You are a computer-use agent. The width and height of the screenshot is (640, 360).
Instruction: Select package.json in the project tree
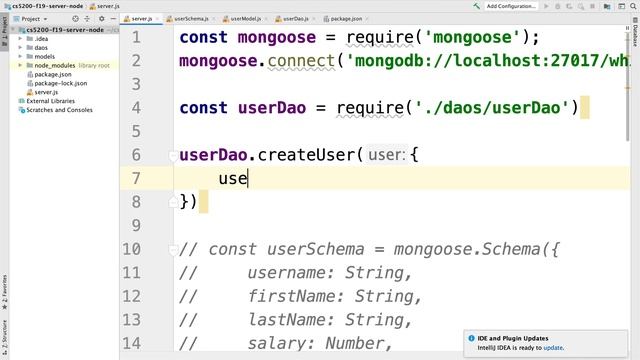click(53, 74)
